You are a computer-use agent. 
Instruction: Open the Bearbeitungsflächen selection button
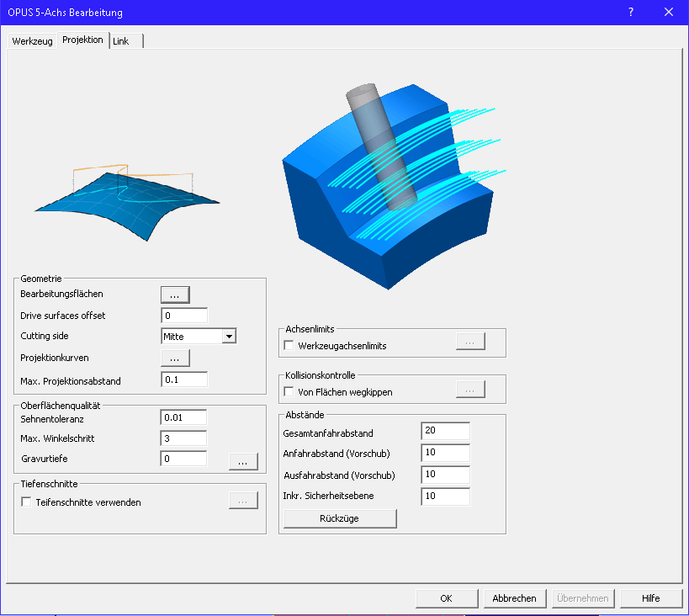(175, 295)
